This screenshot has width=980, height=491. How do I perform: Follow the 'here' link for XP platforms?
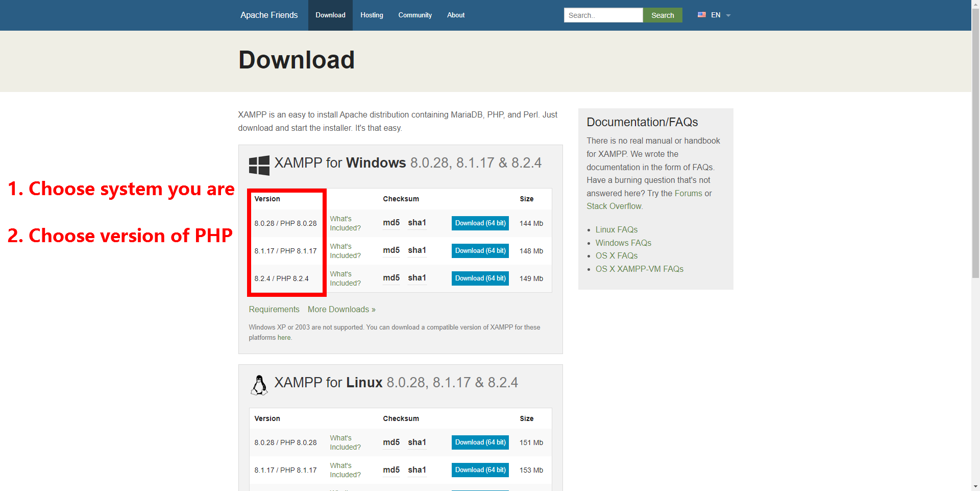pyautogui.click(x=284, y=338)
